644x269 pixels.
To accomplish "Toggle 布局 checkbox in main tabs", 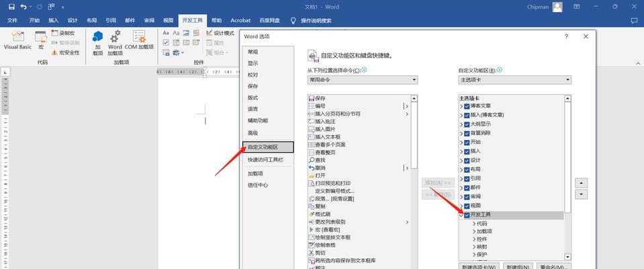I will coord(467,169).
